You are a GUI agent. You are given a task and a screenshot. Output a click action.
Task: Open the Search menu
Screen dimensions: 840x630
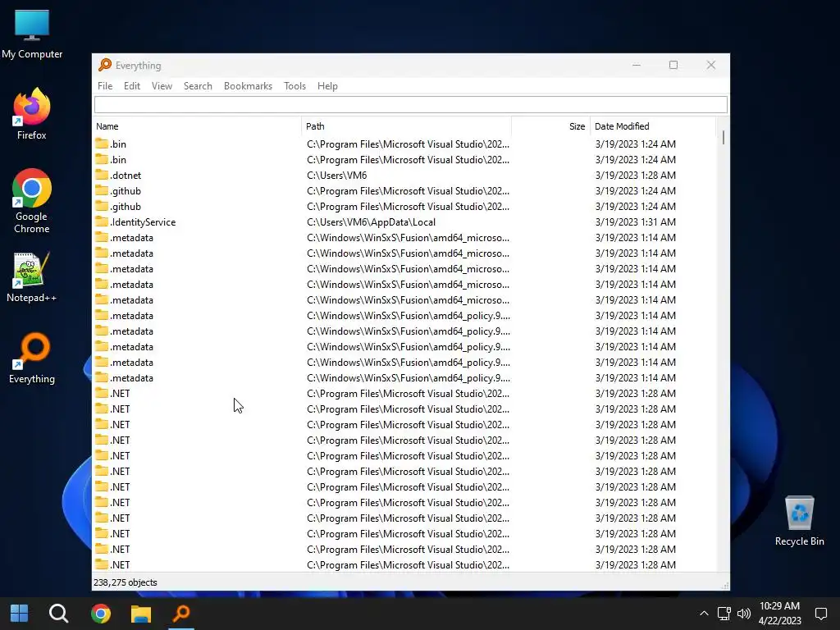tap(198, 85)
